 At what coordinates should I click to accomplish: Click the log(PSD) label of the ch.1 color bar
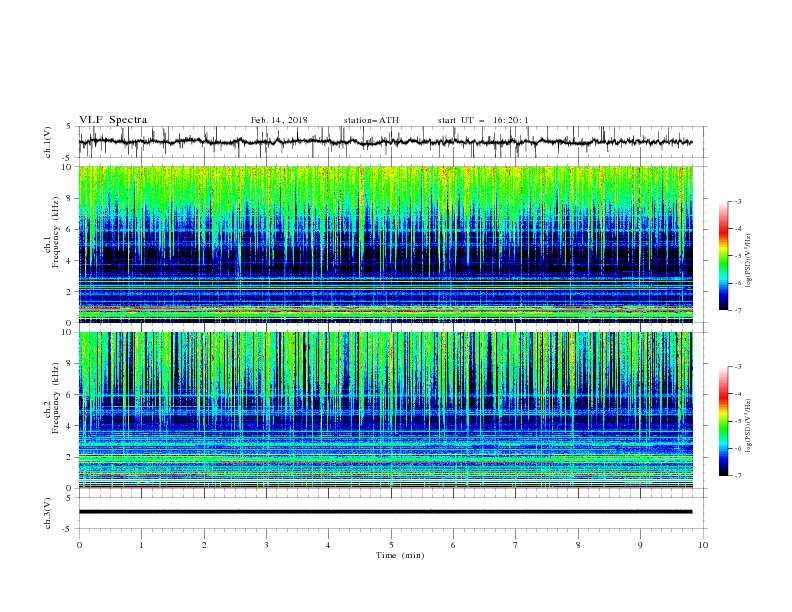(749, 261)
